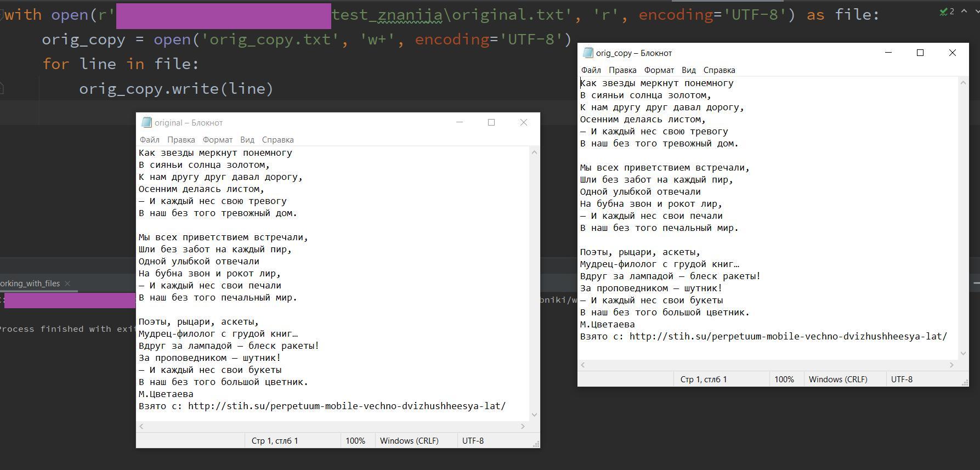The width and height of the screenshot is (980, 470).
Task: Close the working_with_files run tab
Action: (x=67, y=284)
